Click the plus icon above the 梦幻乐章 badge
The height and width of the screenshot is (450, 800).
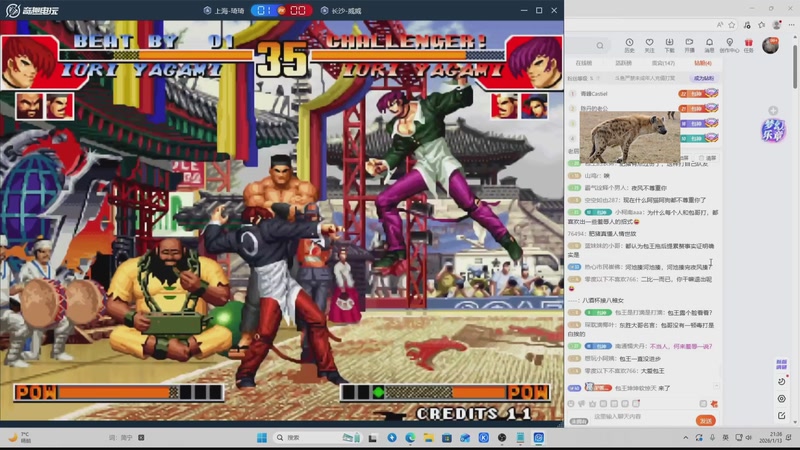pos(773,111)
